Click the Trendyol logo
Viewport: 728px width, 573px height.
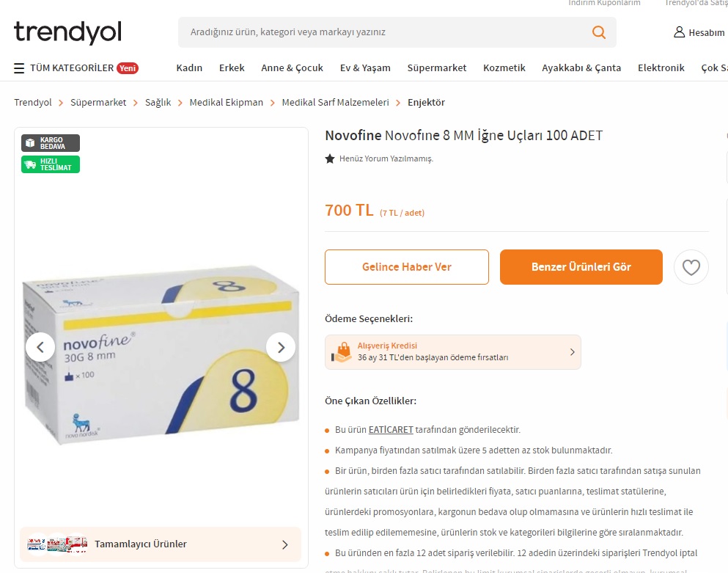(67, 32)
